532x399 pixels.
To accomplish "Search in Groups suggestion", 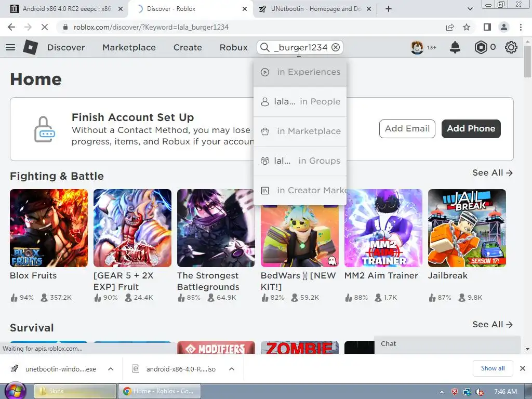I will click(x=300, y=161).
